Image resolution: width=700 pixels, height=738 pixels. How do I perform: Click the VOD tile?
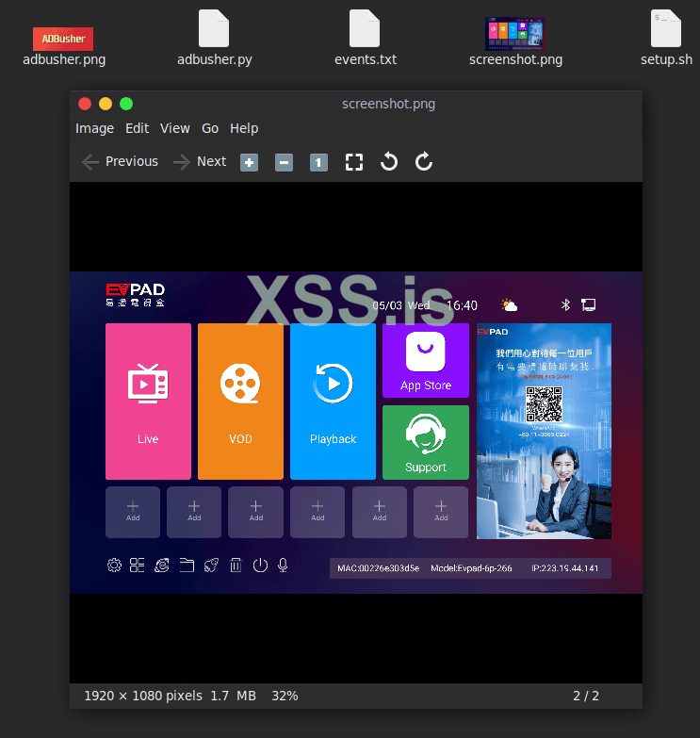point(240,401)
